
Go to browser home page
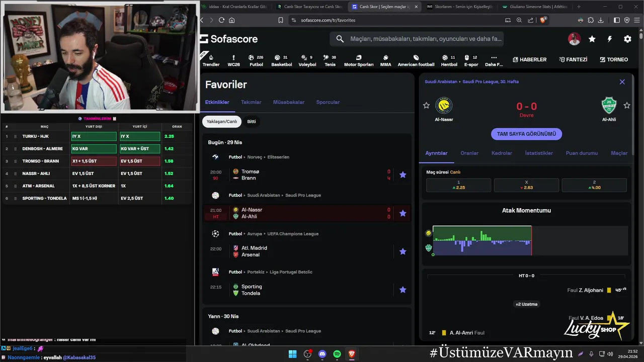tap(231, 20)
